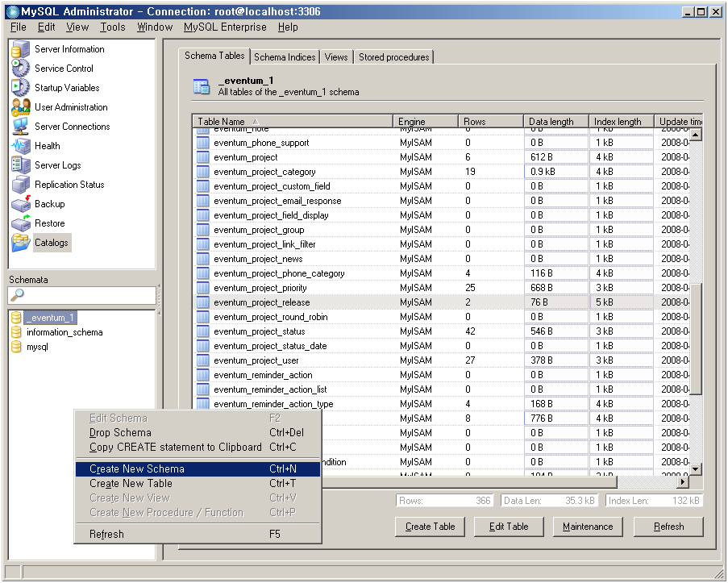Open the Restore drive icon
This screenshot has width=728, height=583.
point(20,223)
